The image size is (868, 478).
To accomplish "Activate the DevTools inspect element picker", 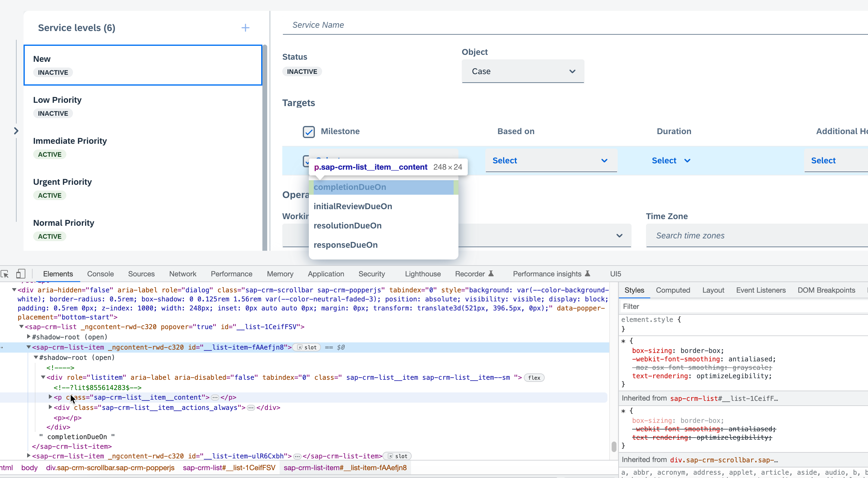I will 5,274.
